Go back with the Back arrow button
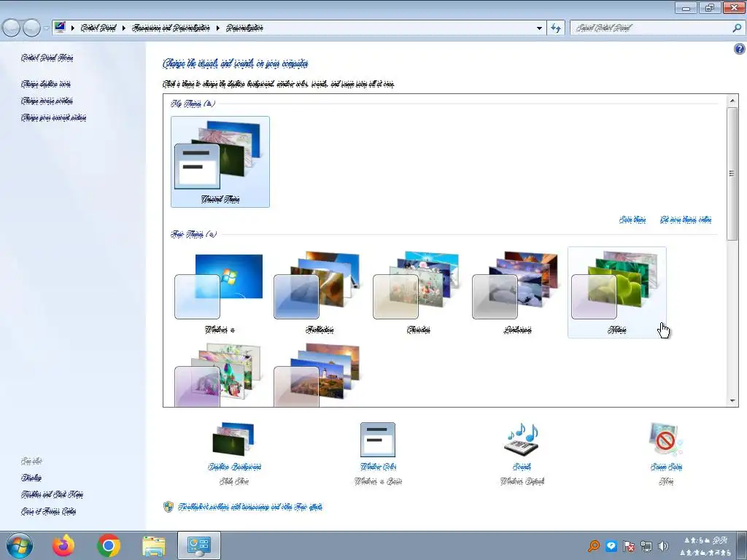Screen dimensions: 747x560 (12, 28)
